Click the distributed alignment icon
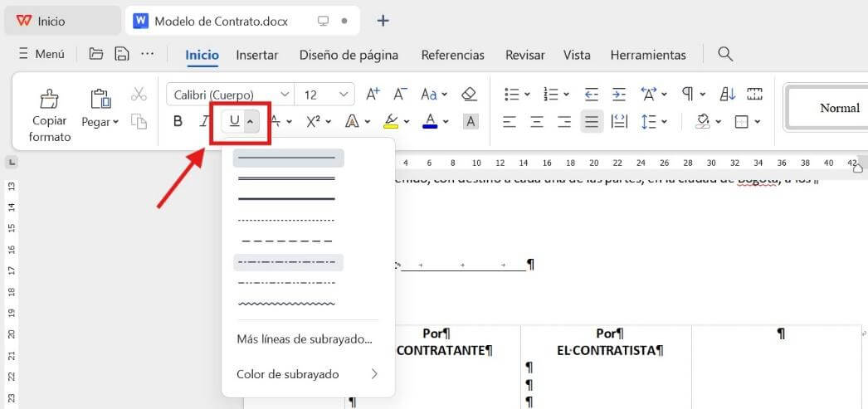The width and height of the screenshot is (868, 409). pyautogui.click(x=619, y=121)
